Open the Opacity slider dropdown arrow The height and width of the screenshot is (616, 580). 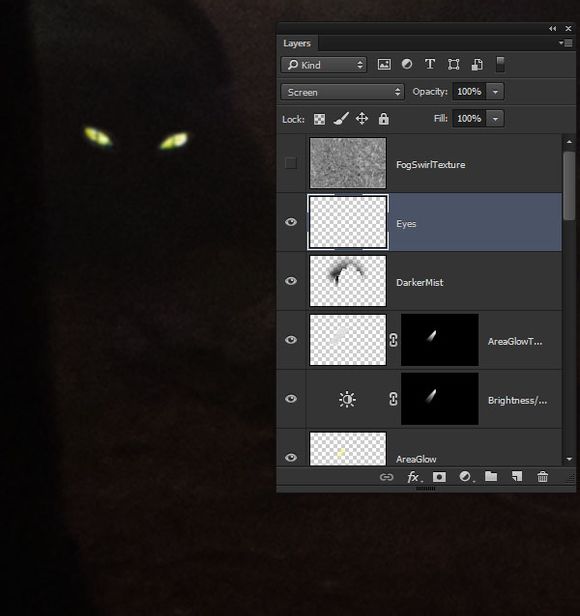point(495,92)
